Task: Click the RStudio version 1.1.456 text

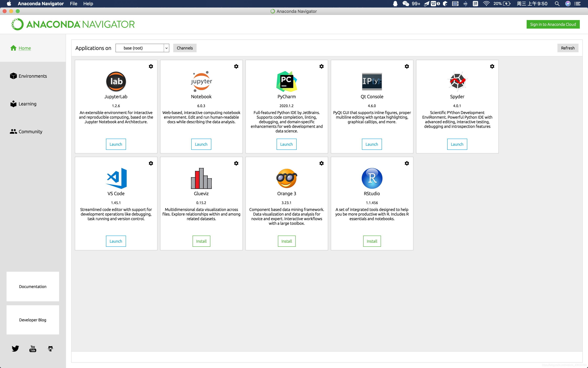Action: pyautogui.click(x=372, y=203)
